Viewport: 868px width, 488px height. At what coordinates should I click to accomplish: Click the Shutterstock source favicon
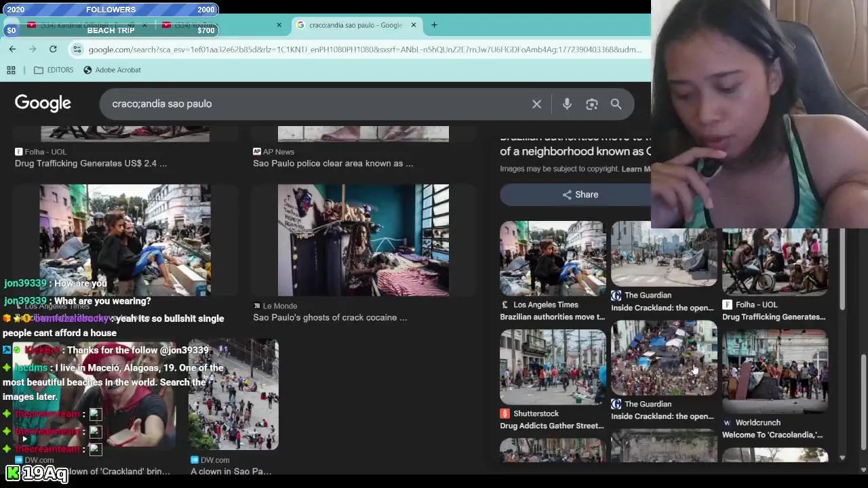pyautogui.click(x=505, y=413)
